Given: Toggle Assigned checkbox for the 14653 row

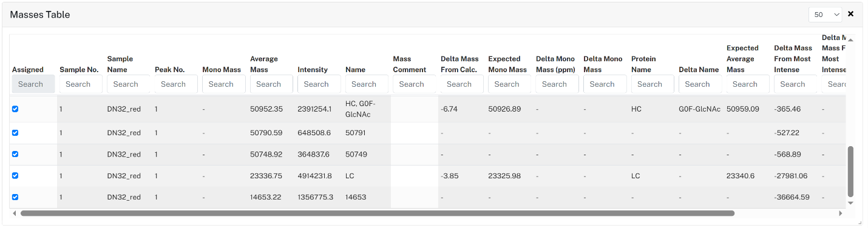Looking at the screenshot, I should [x=15, y=197].
